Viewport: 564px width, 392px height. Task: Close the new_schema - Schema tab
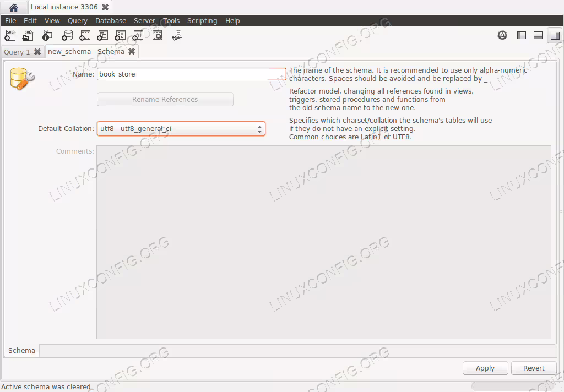(132, 51)
